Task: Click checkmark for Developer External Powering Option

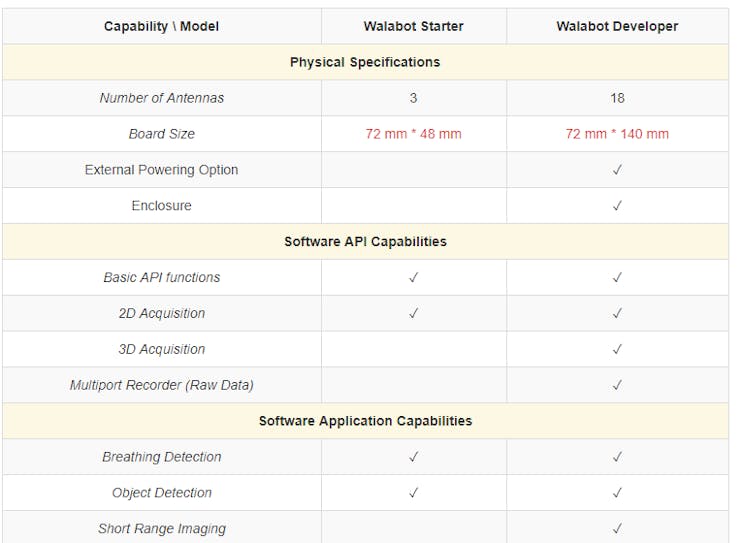Action: pos(617,170)
